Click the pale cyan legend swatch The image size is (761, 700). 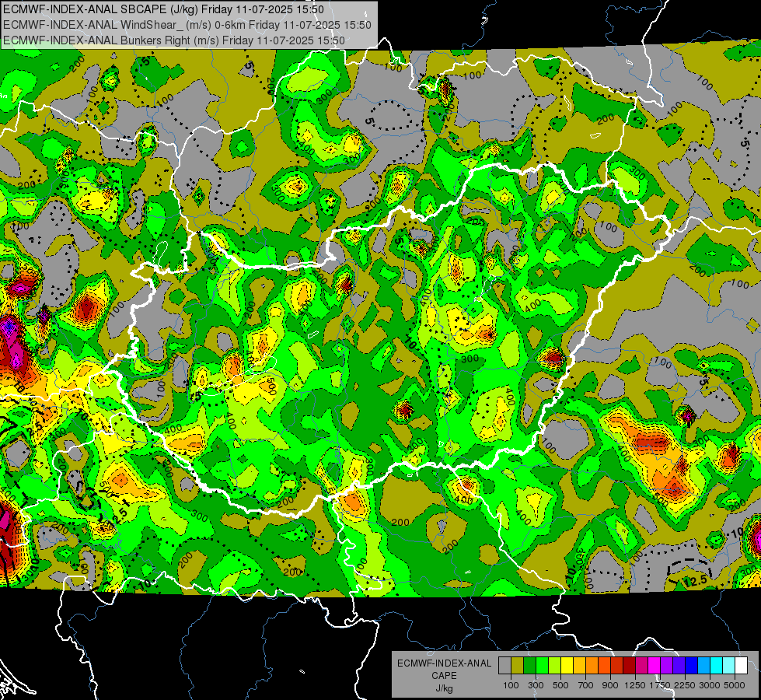[729, 665]
